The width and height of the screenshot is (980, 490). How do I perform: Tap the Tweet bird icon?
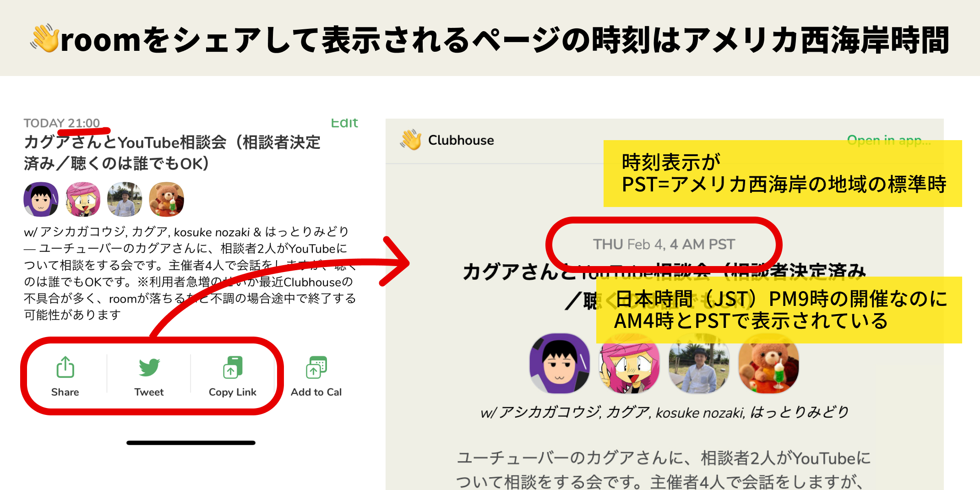click(149, 367)
